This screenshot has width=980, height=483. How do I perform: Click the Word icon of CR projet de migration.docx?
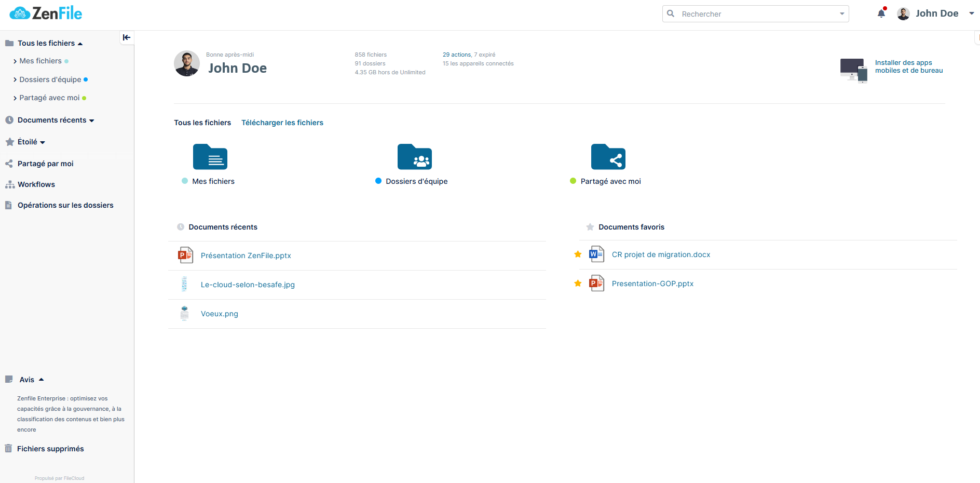coord(596,254)
